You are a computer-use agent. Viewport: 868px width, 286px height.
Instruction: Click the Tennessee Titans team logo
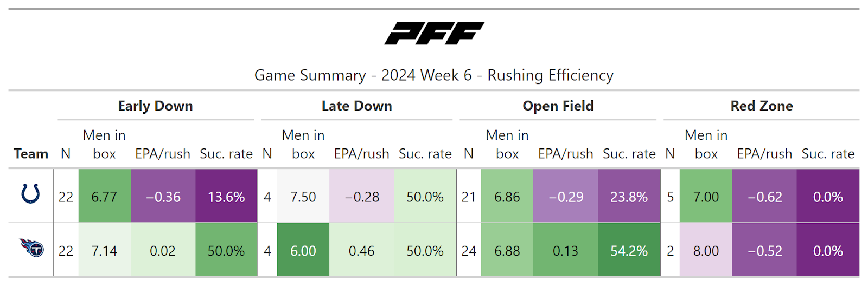pyautogui.click(x=31, y=248)
